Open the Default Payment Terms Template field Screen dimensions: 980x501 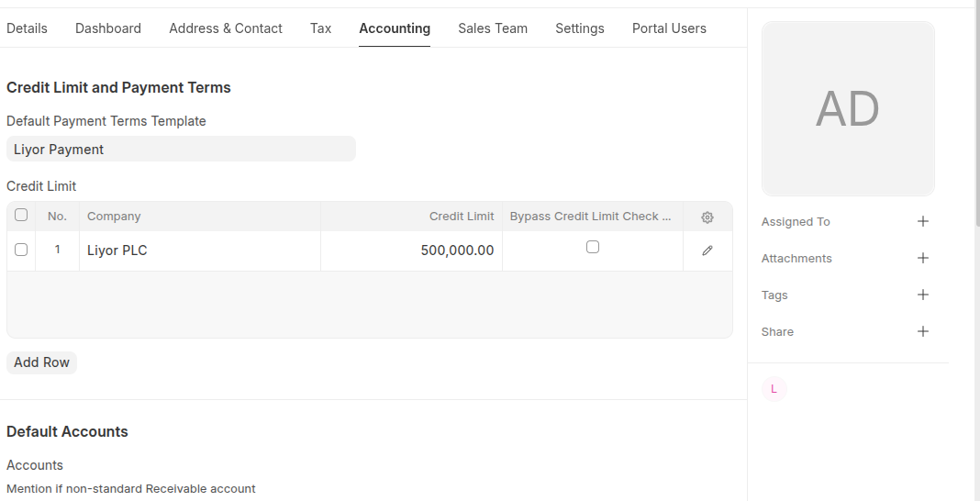click(x=181, y=150)
